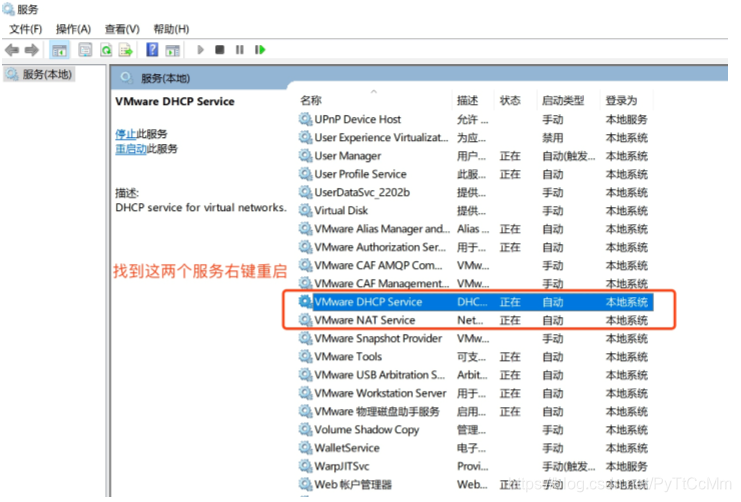Screen dimensions: 741x502
Task: Click gear icon of WarpJITSvc row
Action: [305, 466]
